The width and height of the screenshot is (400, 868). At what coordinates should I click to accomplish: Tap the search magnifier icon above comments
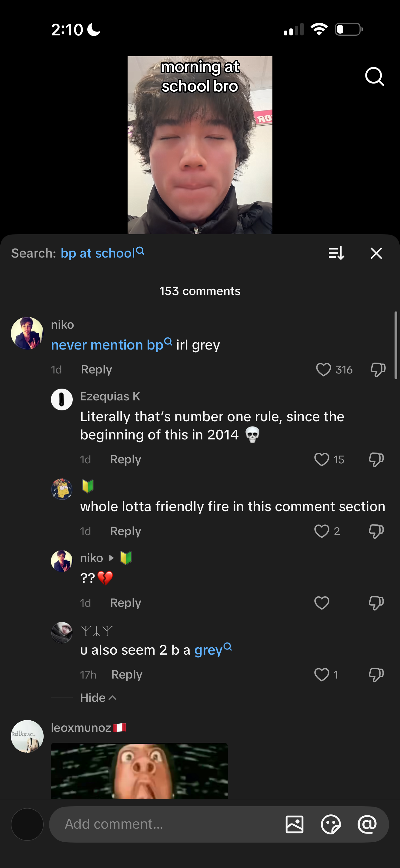[374, 77]
